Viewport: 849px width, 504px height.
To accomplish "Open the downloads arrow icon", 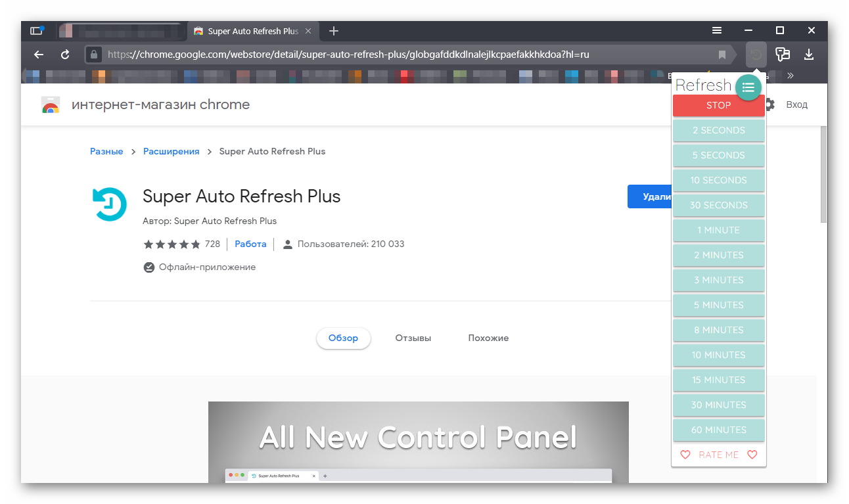I will point(809,55).
